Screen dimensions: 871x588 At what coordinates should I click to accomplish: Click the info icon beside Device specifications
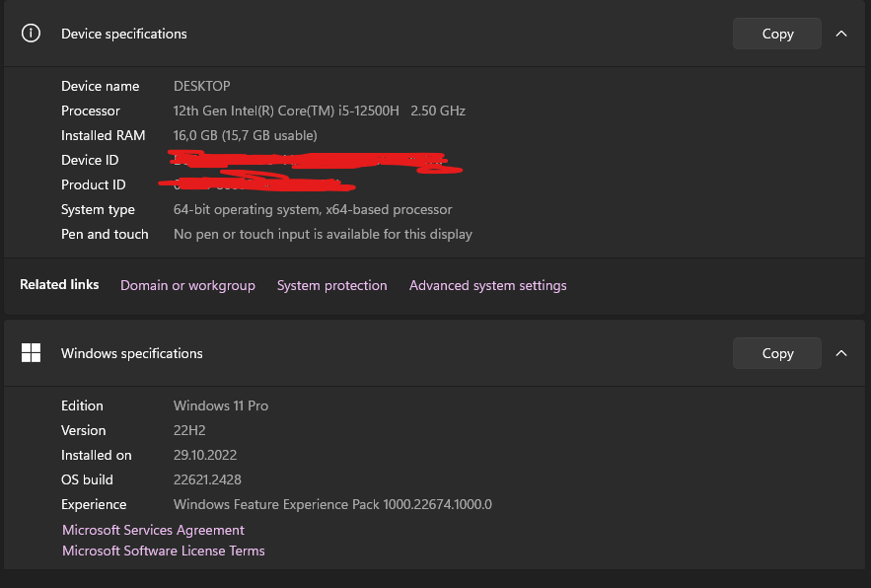point(32,34)
